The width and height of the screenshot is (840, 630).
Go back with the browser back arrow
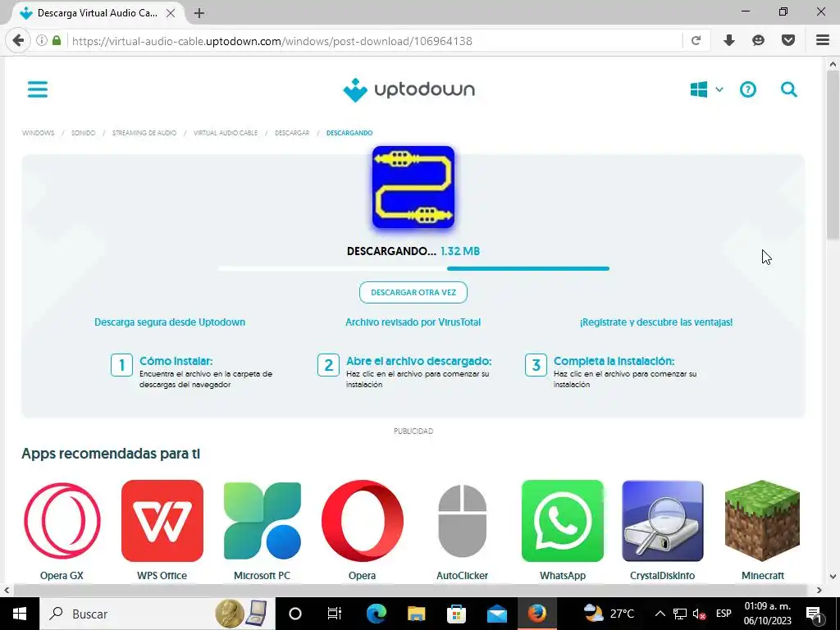18,41
